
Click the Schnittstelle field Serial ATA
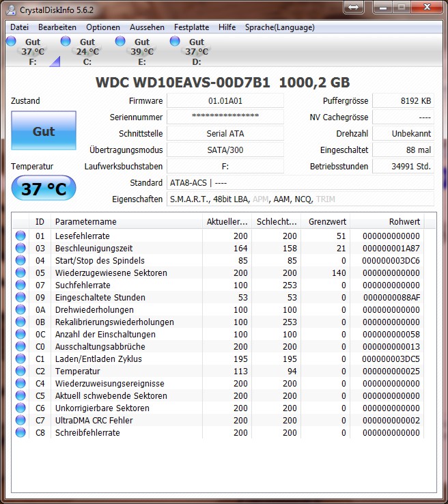(225, 133)
